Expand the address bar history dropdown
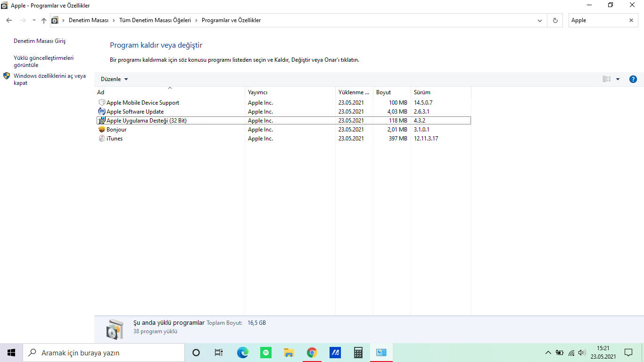Viewport: 644px width, 362px height. tap(540, 20)
